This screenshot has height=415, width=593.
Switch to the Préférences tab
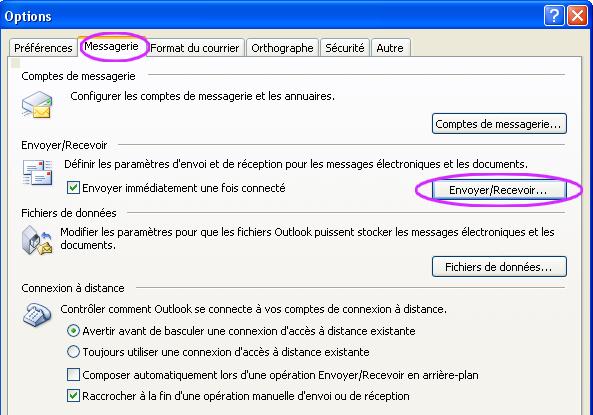(x=43, y=48)
